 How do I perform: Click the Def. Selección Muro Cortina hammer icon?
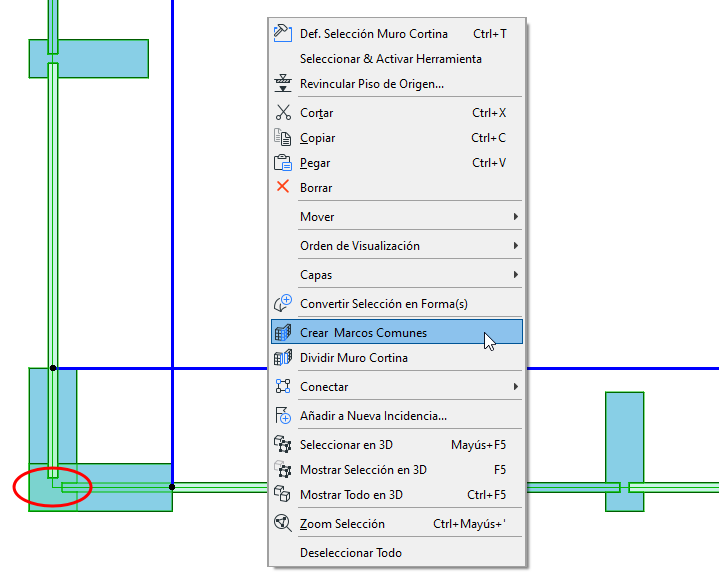click(282, 33)
